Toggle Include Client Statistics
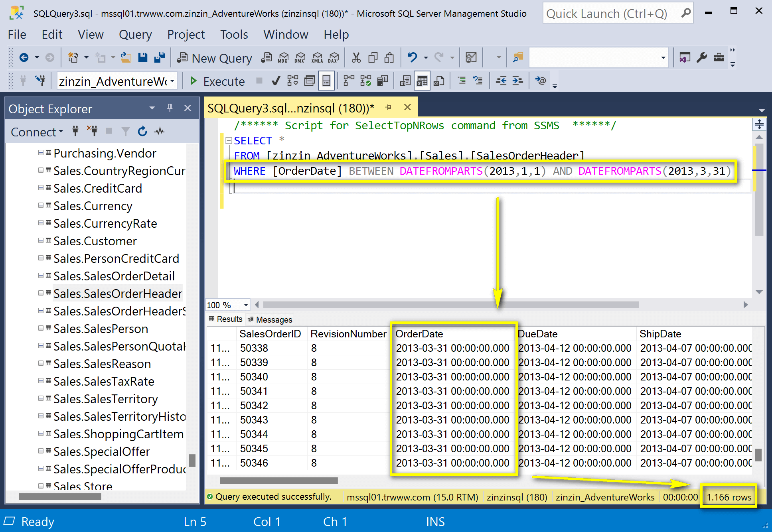The width and height of the screenshot is (772, 532). (x=383, y=81)
